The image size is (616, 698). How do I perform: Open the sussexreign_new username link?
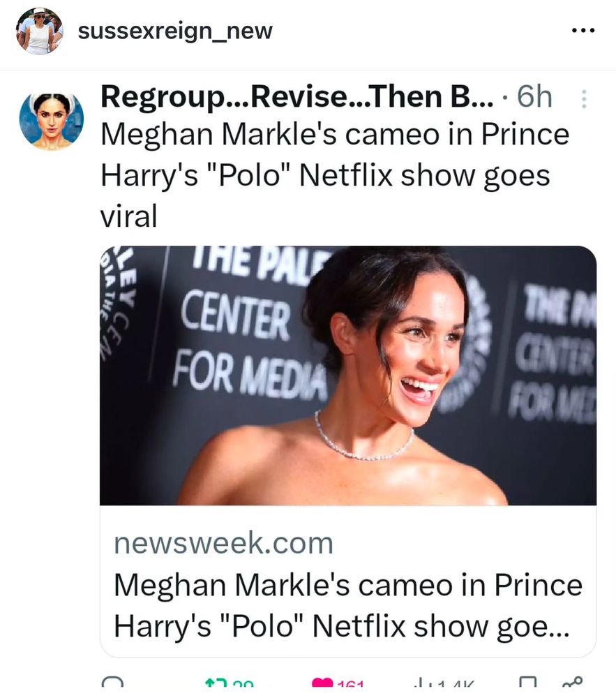click(x=175, y=31)
